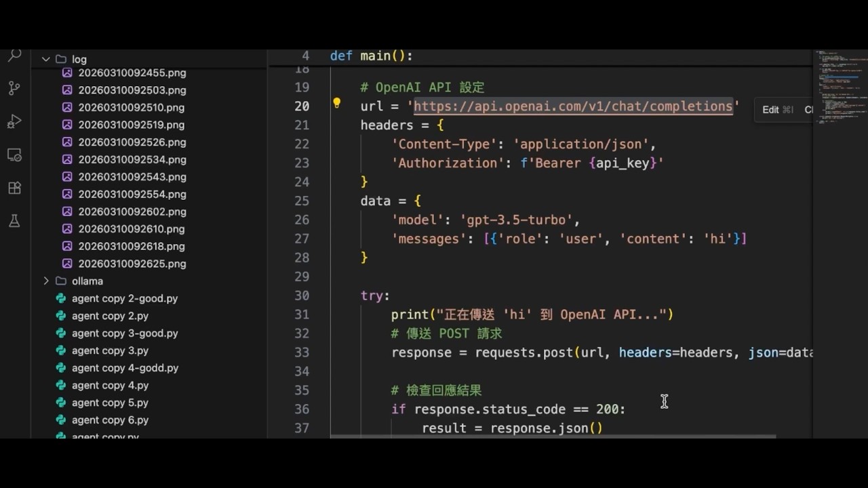Open the Extensions view
Viewport: 868px width, 488px height.
pyautogui.click(x=14, y=188)
